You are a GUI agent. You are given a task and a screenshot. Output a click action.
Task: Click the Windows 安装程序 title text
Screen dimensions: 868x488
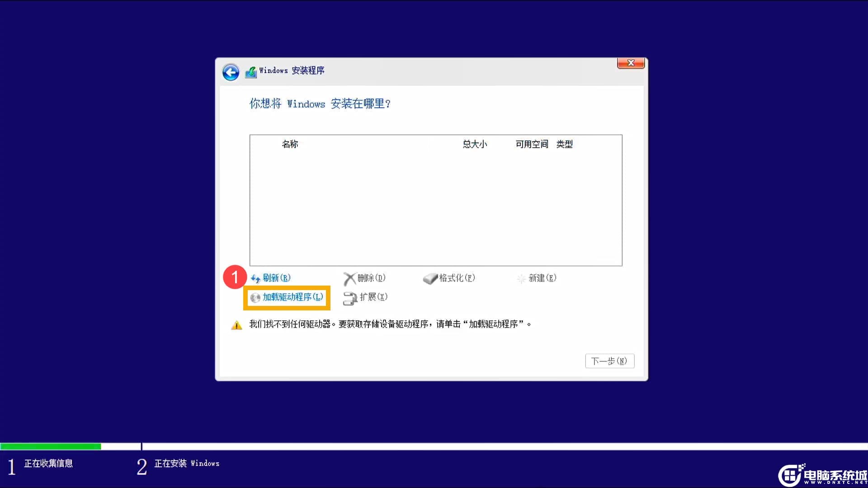click(x=292, y=70)
